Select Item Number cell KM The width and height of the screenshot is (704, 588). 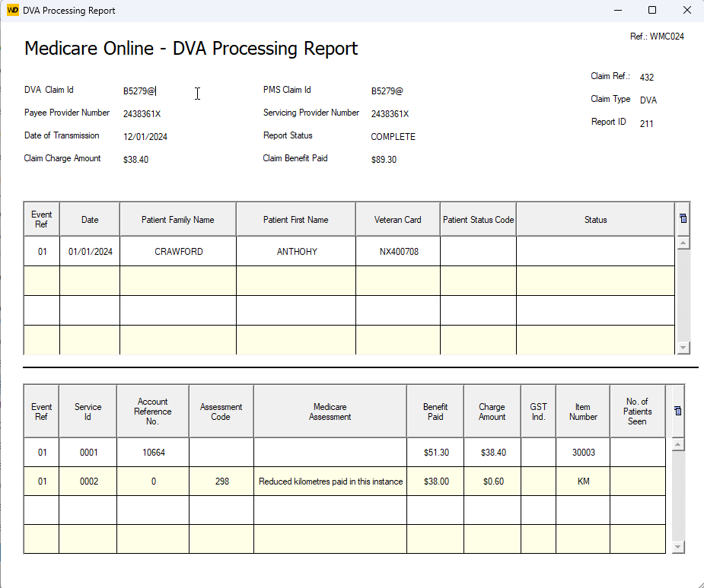[583, 482]
